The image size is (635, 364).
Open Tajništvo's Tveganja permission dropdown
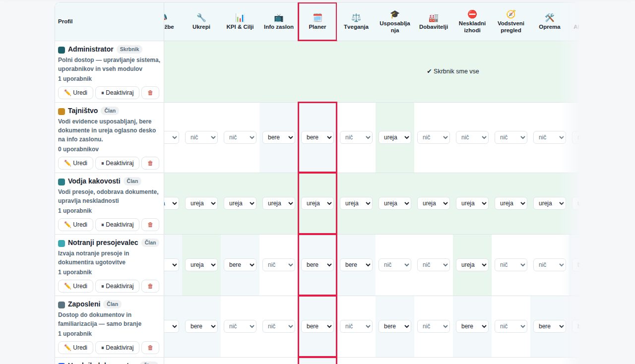356,137
